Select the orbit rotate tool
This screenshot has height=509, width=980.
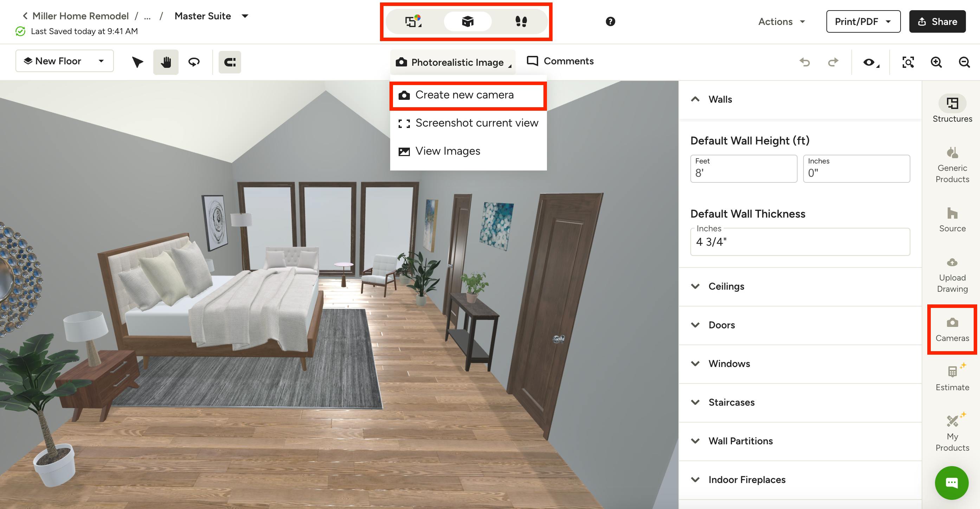coord(194,62)
